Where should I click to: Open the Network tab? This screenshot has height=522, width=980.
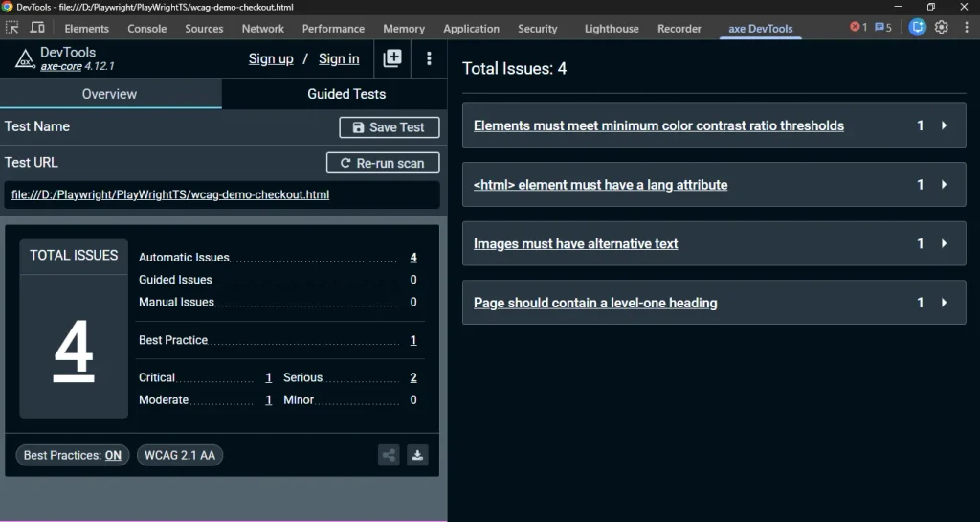pyautogui.click(x=262, y=28)
